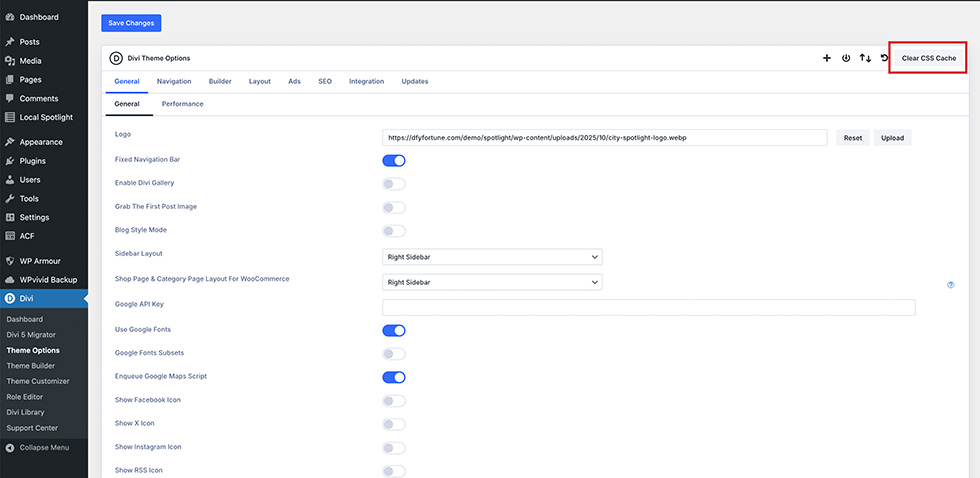Image resolution: width=980 pixels, height=478 pixels.
Task: Open the WooCommerce Shop Page layout dropdown
Action: (x=492, y=283)
